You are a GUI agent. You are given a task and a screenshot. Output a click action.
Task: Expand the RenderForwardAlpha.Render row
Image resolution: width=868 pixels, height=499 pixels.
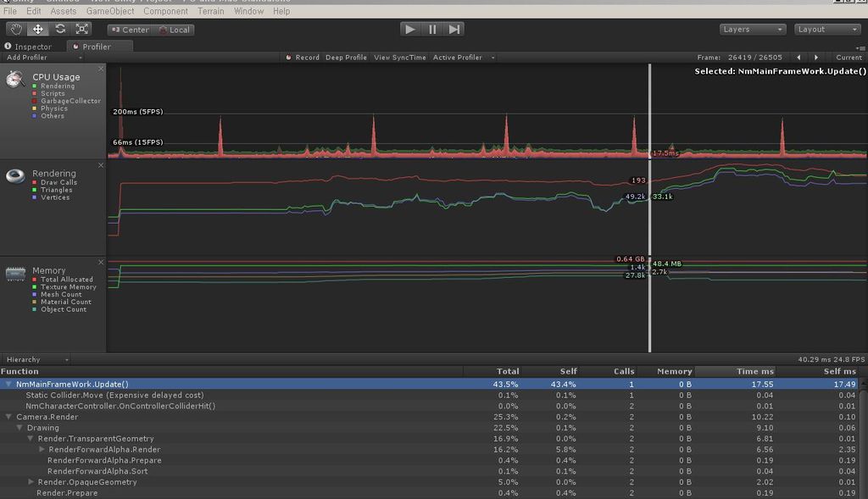click(42, 449)
